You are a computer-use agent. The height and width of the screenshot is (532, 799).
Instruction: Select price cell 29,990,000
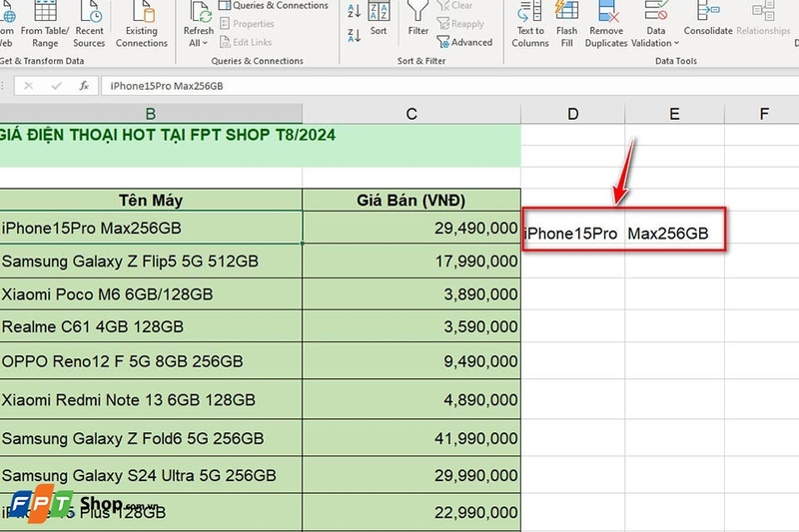coord(411,475)
